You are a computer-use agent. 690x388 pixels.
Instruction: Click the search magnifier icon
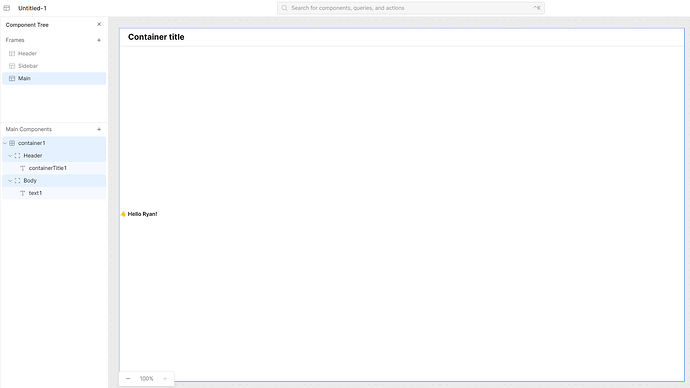[284, 8]
